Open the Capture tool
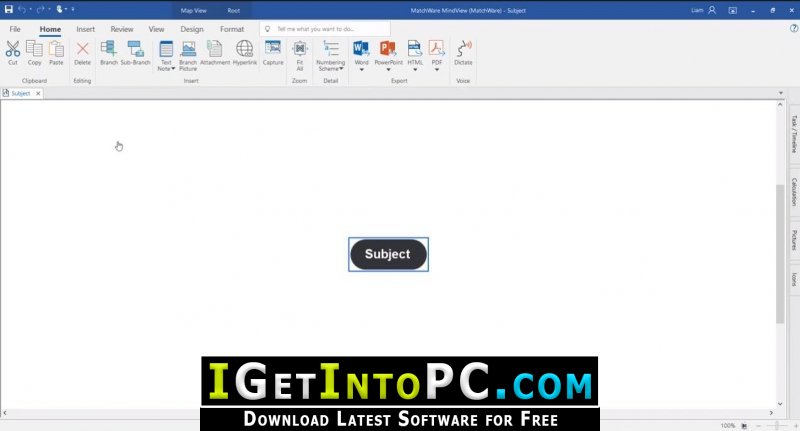 [x=272, y=48]
